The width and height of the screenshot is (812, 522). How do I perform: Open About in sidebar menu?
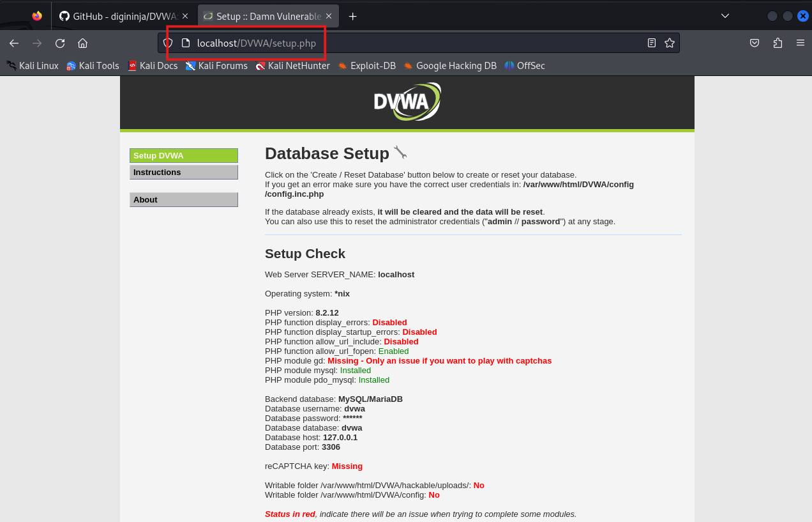point(184,199)
